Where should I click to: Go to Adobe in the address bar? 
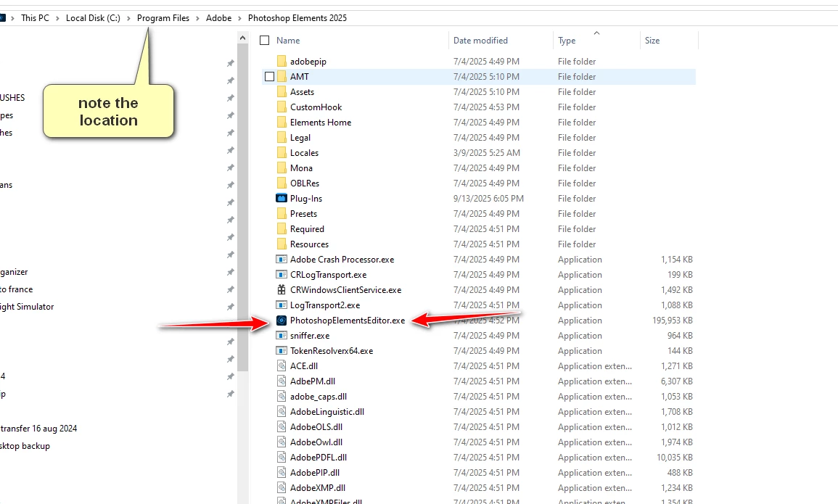coord(218,18)
